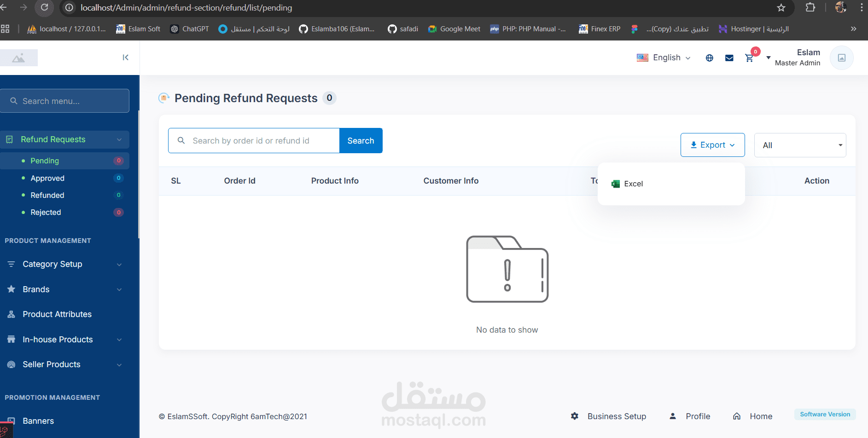Expand Seller Products menu

[64, 364]
